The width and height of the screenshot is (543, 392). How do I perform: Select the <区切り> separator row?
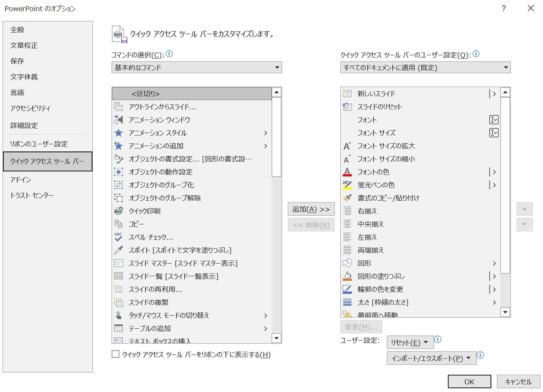point(192,94)
